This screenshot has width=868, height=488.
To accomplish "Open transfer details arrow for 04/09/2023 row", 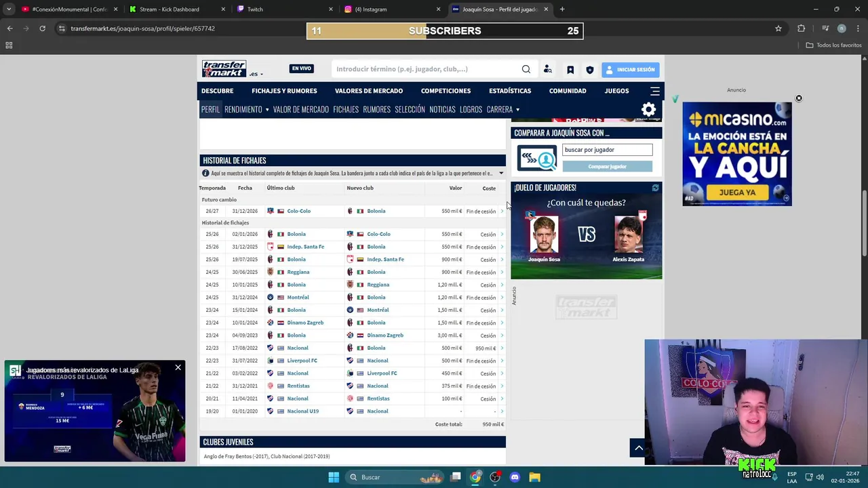I will pos(502,335).
